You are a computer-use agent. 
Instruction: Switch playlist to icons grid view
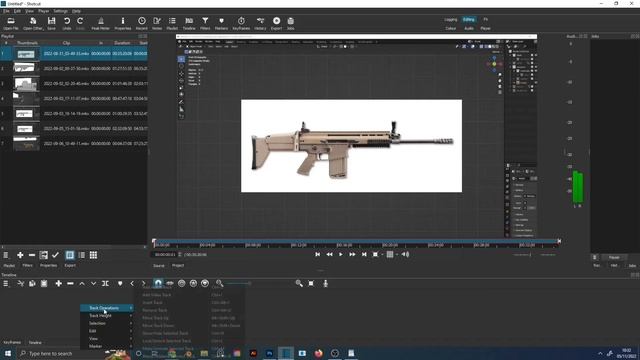tap(93, 255)
